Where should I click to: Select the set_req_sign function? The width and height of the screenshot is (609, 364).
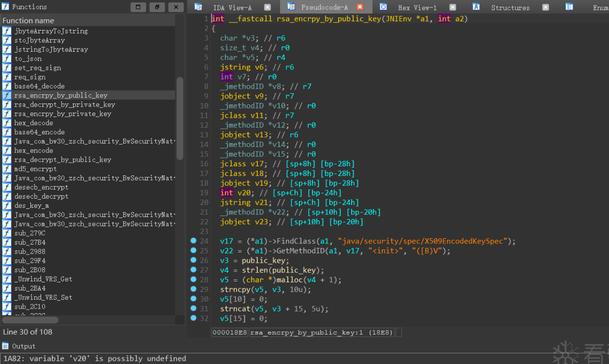click(x=38, y=67)
